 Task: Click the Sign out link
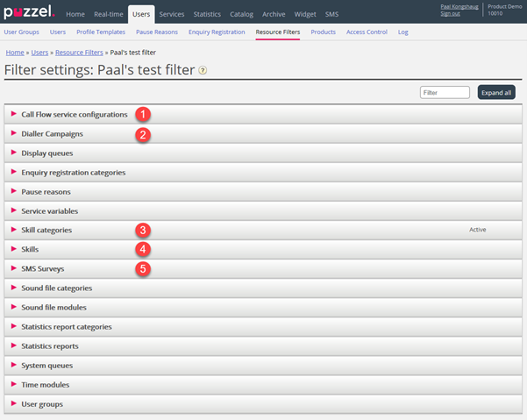coord(450,14)
